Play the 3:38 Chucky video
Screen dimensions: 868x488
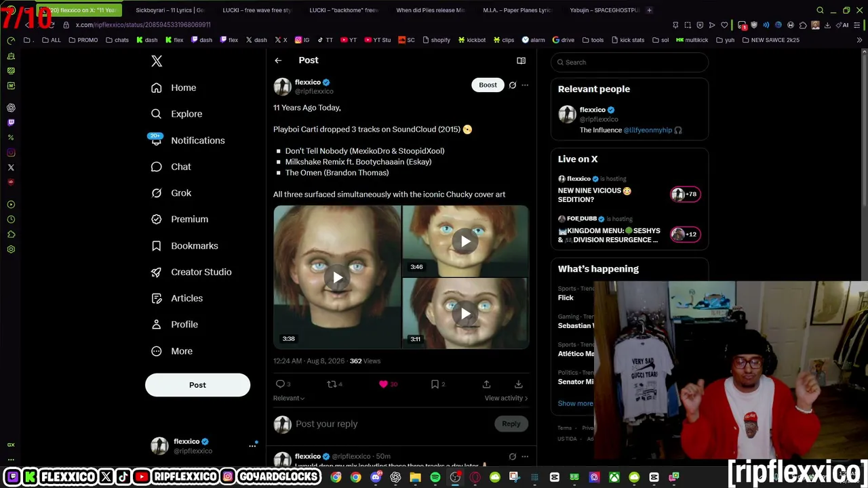coord(337,277)
